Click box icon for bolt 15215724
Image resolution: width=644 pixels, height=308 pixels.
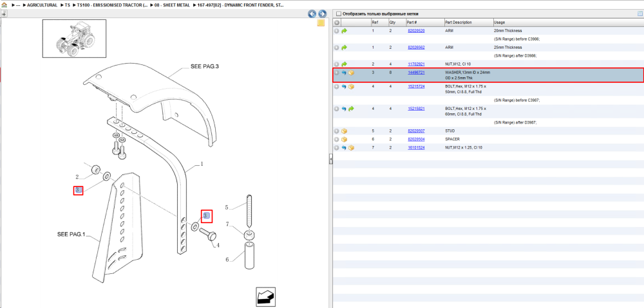(x=351, y=87)
